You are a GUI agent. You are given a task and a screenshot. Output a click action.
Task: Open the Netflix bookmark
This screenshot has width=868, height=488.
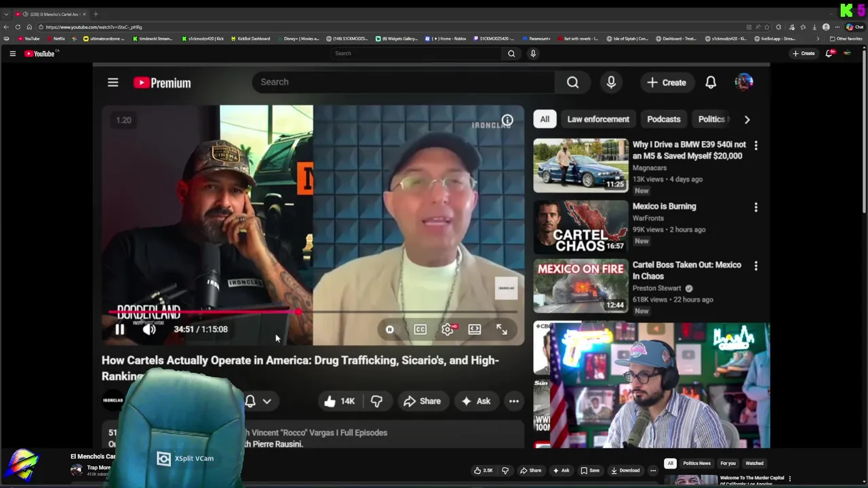(56, 39)
